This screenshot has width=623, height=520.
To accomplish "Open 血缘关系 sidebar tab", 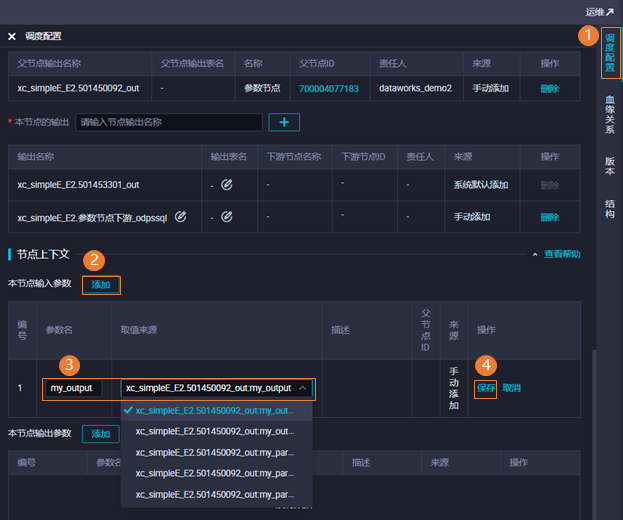I will (x=610, y=114).
